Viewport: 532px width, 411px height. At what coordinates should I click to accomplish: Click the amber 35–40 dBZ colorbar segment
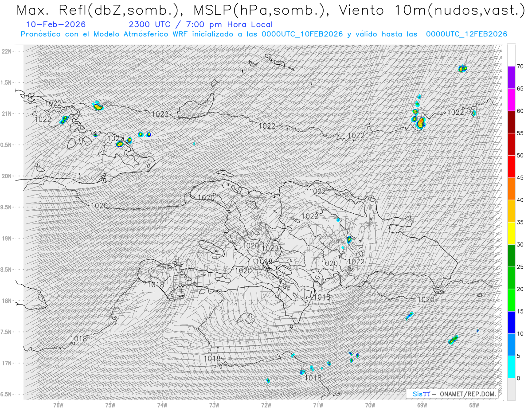pos(511,211)
